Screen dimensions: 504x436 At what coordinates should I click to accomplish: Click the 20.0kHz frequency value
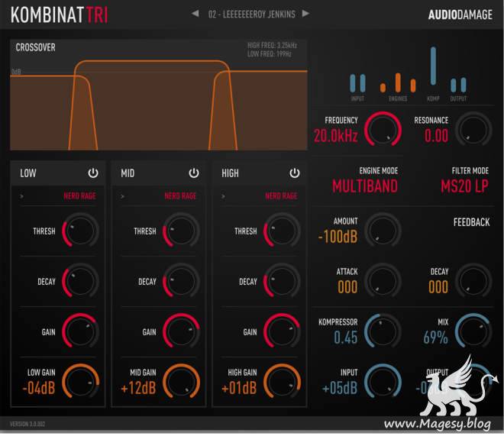335,136
